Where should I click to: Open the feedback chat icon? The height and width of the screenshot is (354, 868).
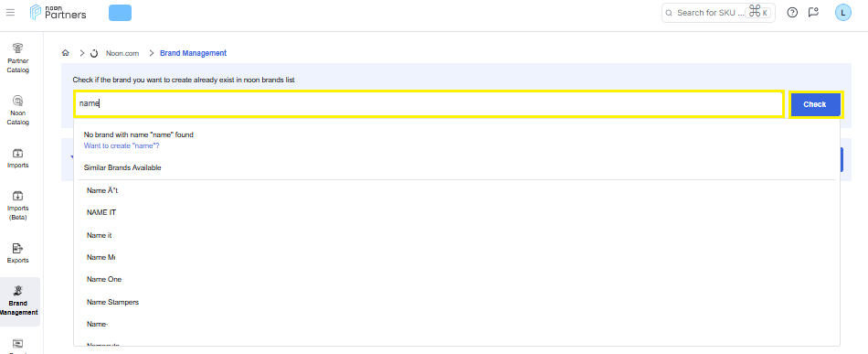coord(813,12)
